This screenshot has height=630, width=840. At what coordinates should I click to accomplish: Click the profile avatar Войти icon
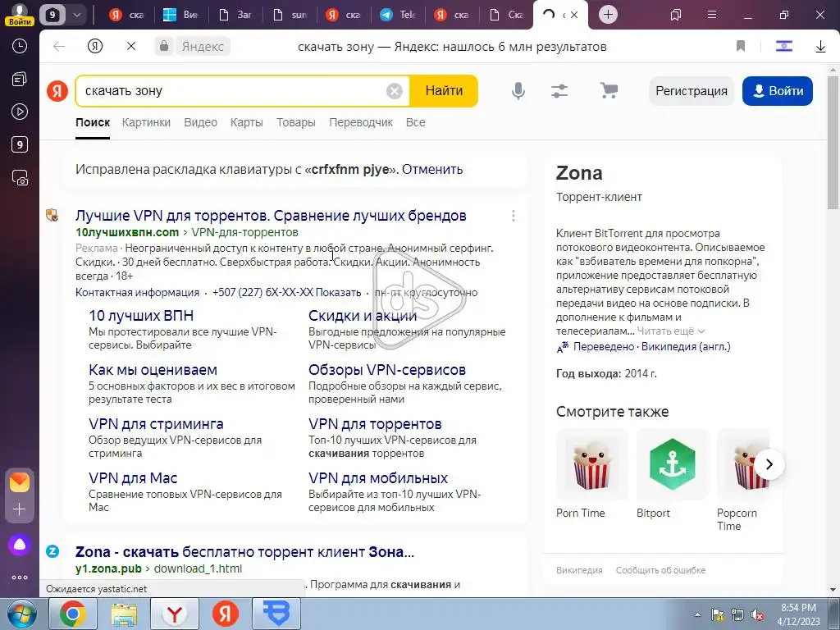tap(20, 15)
